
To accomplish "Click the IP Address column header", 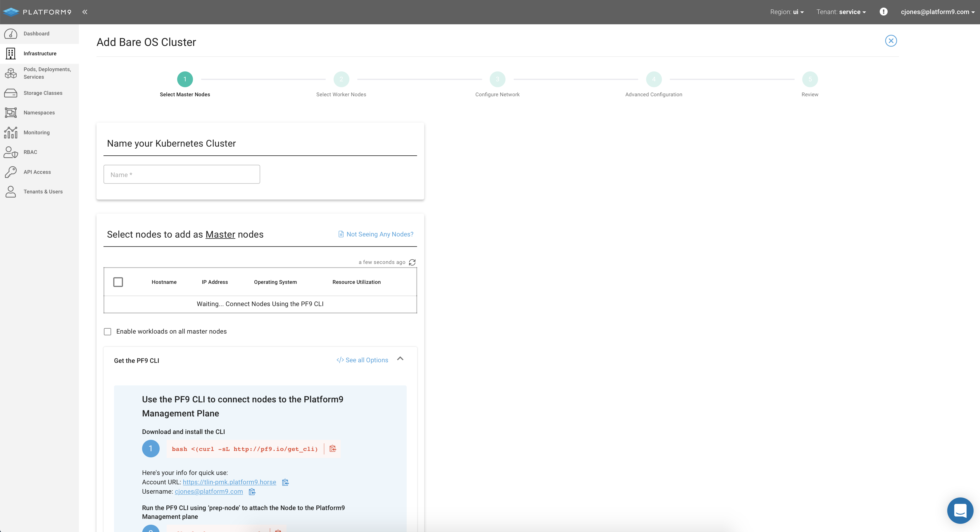I will coord(215,282).
